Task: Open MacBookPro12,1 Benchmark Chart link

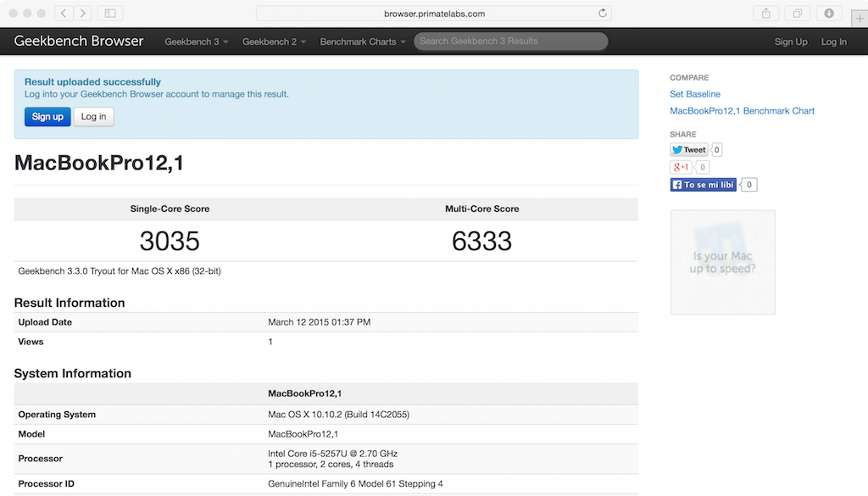Action: click(742, 111)
